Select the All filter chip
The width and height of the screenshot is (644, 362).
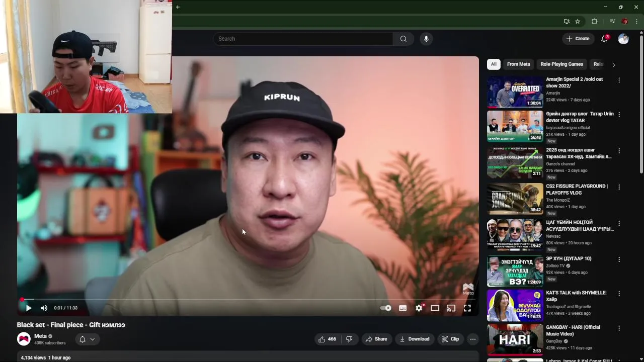click(x=494, y=64)
